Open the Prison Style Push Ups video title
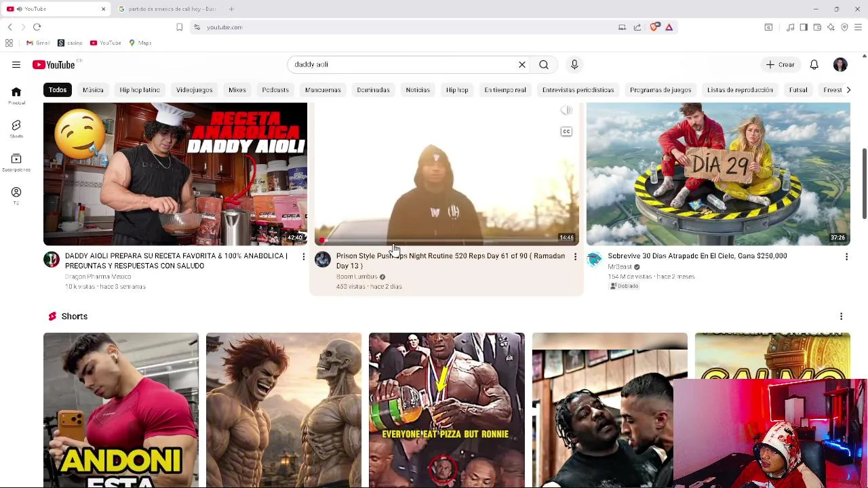 point(450,261)
